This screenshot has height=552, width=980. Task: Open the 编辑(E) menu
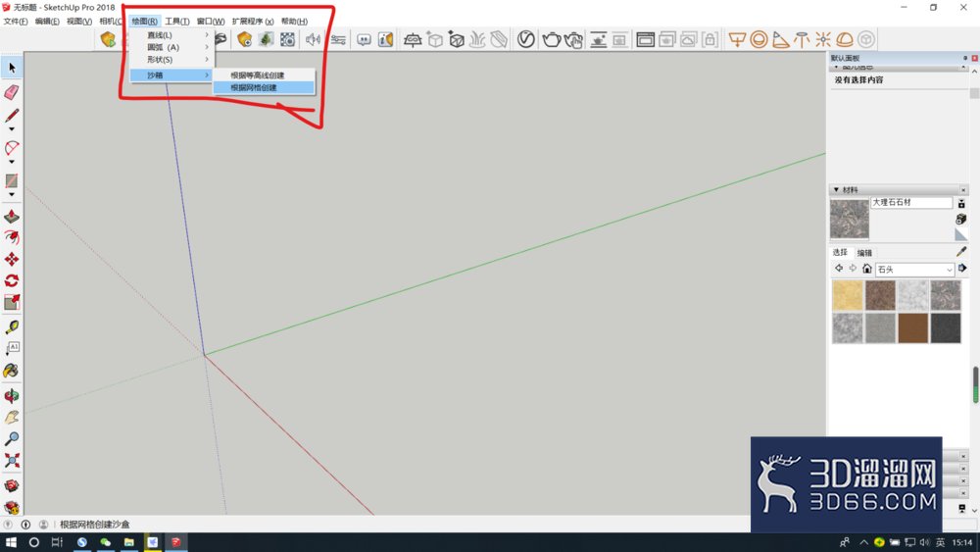(47, 22)
